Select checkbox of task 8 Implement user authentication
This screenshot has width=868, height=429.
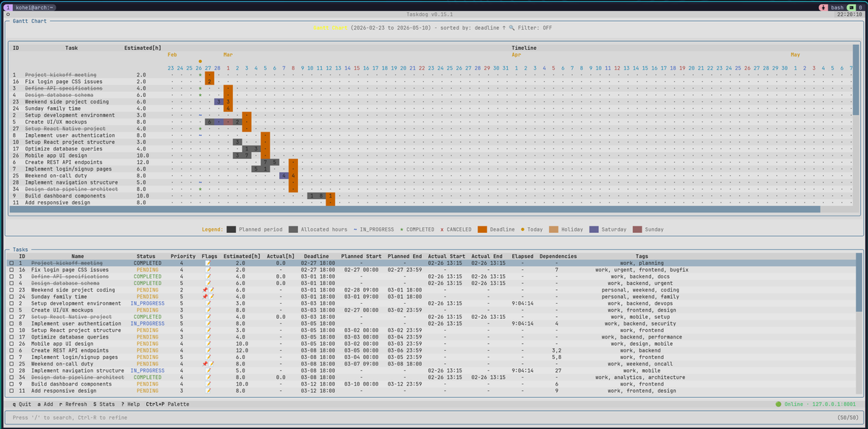pos(12,323)
